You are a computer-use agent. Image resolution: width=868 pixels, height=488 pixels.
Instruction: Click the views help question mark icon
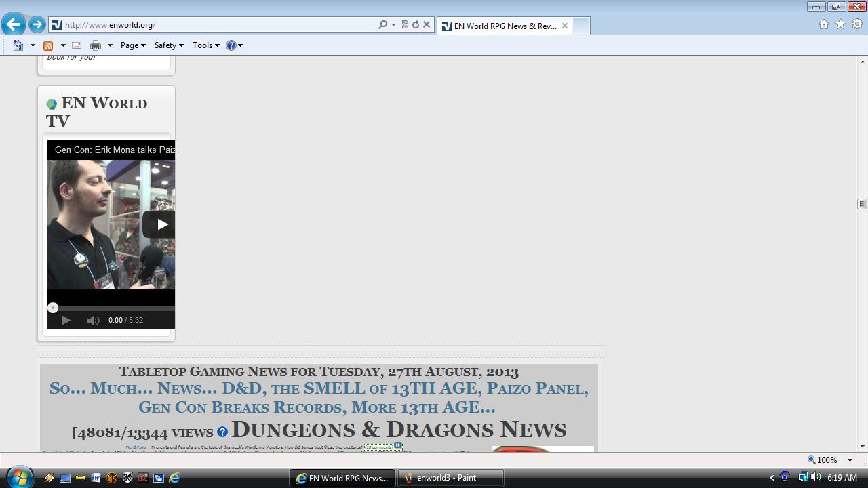(222, 432)
